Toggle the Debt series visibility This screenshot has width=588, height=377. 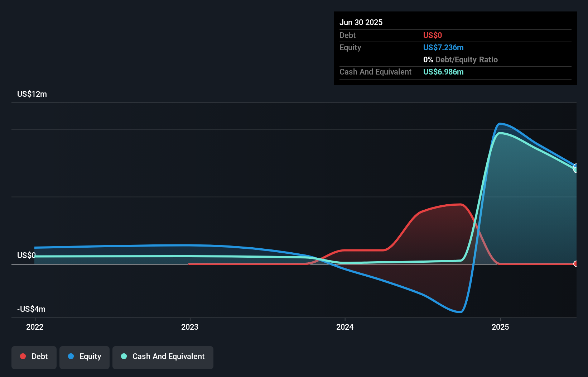pyautogui.click(x=34, y=356)
